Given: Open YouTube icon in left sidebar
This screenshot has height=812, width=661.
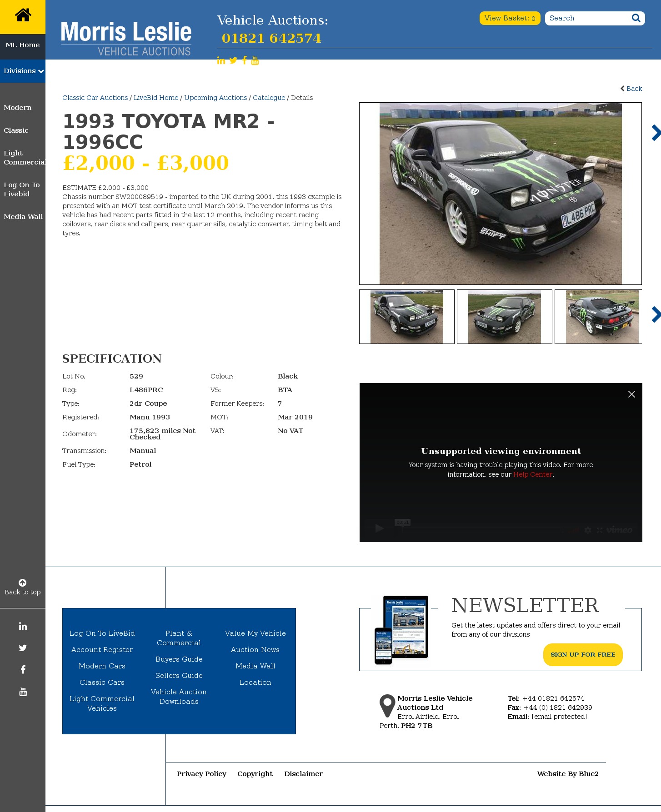Looking at the screenshot, I should [x=23, y=692].
